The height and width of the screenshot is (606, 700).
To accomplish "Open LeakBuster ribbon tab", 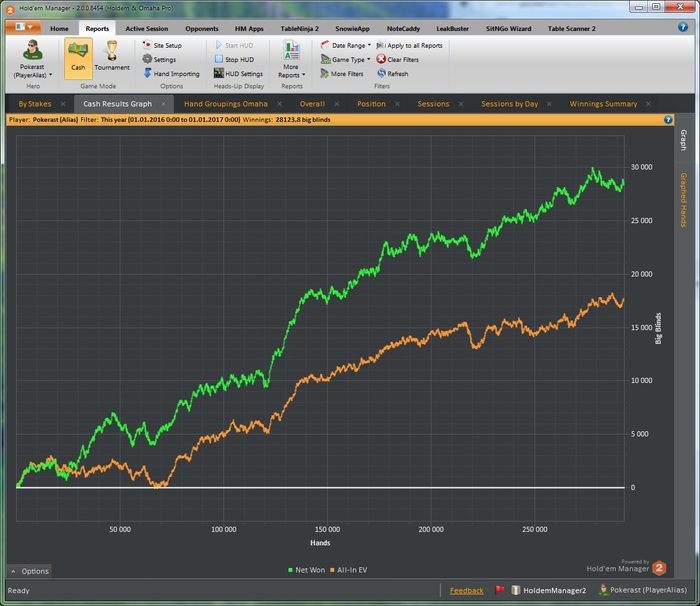I will pos(452,29).
